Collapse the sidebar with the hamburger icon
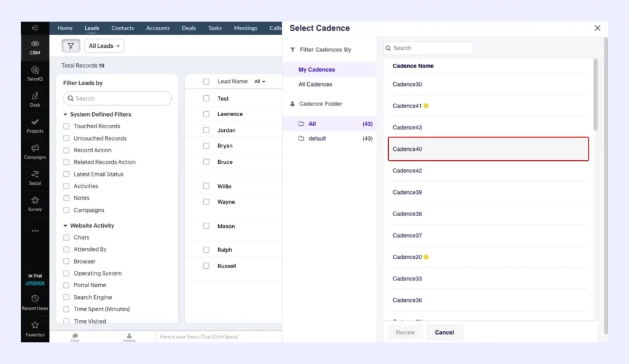This screenshot has height=364, width=629. pos(35,28)
